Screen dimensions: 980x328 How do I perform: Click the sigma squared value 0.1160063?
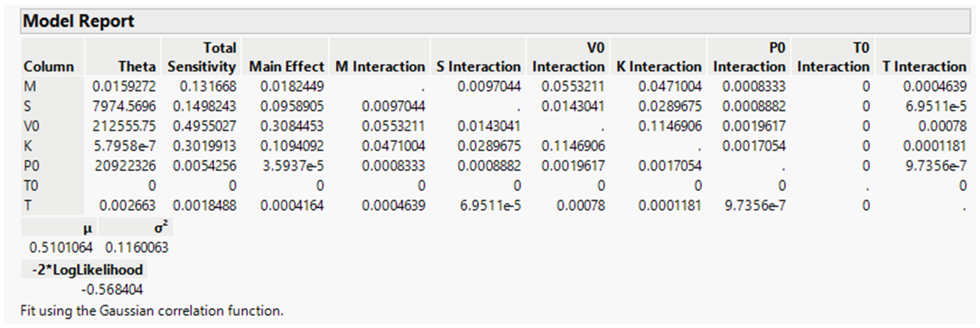tap(137, 248)
